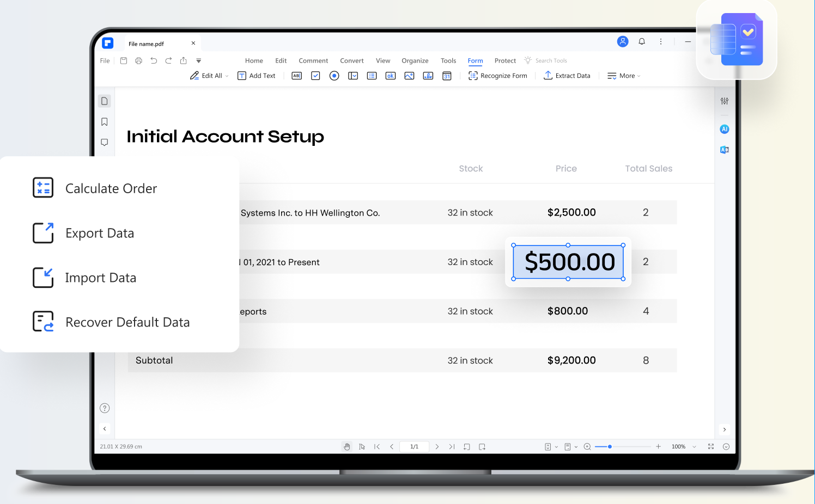Click Extract Data

coord(567,76)
